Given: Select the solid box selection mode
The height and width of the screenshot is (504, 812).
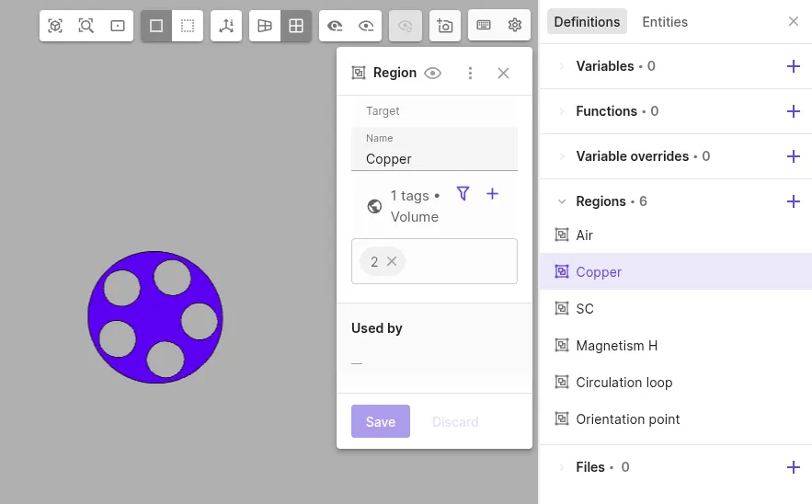Looking at the screenshot, I should point(156,26).
